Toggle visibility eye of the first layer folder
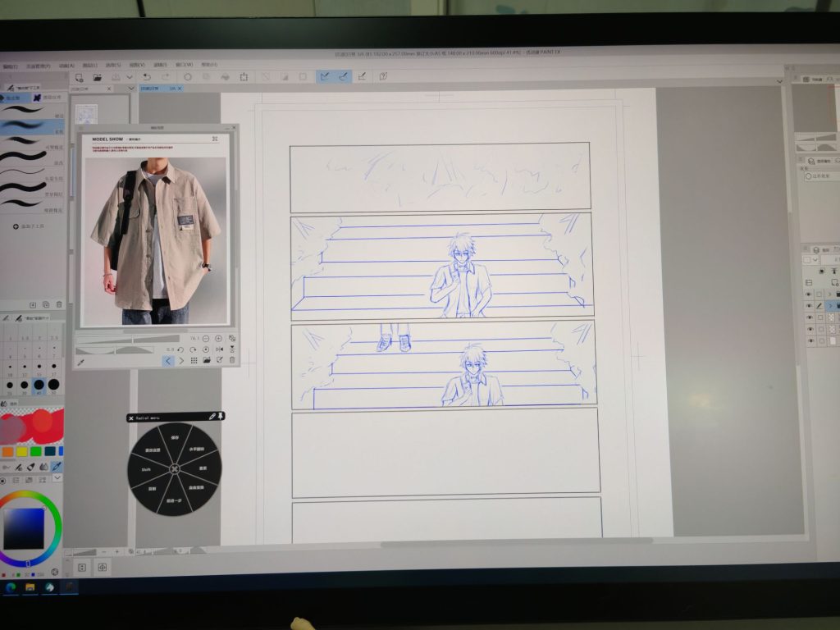Viewport: 840px width, 630px height. pos(809,294)
